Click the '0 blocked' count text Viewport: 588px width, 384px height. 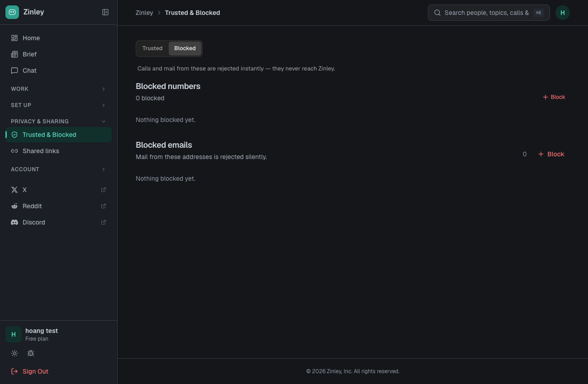click(x=150, y=98)
